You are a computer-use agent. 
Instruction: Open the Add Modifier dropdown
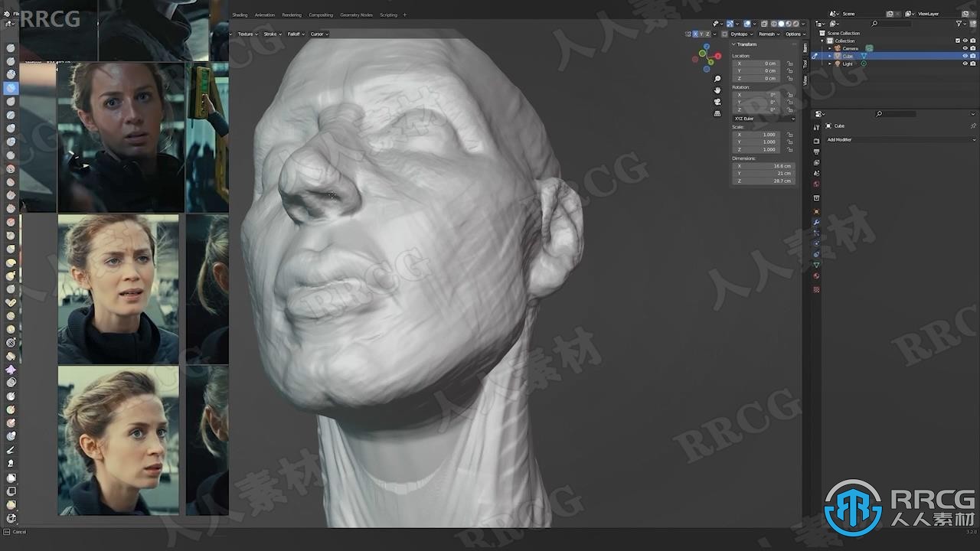tap(900, 140)
